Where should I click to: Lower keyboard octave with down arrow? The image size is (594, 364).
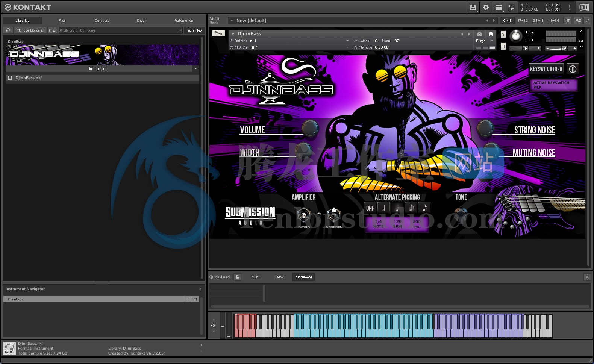coord(214,331)
